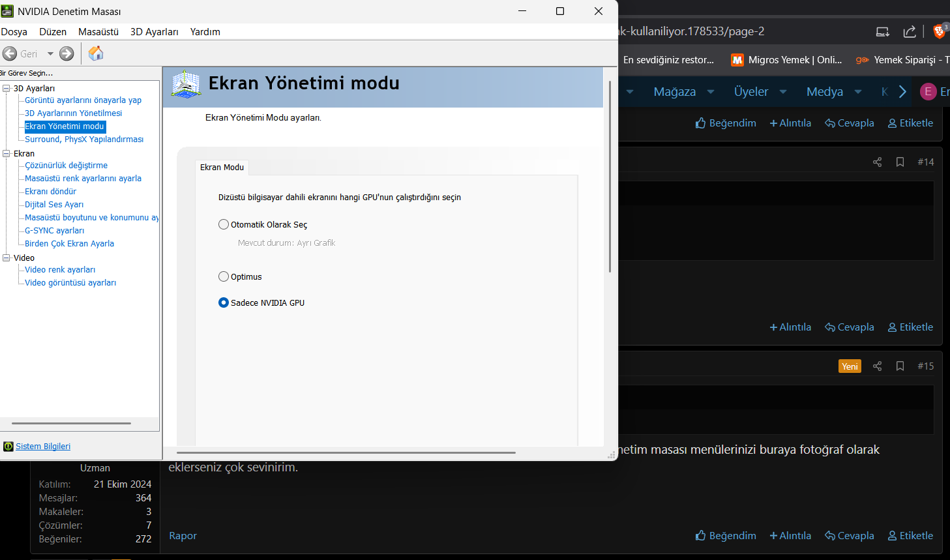Click the task tree horizontal scrollbar
950x560 pixels.
tap(71, 424)
